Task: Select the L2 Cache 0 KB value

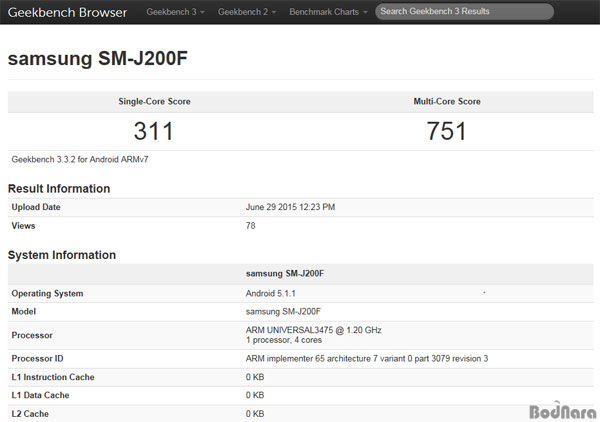Action: [255, 414]
